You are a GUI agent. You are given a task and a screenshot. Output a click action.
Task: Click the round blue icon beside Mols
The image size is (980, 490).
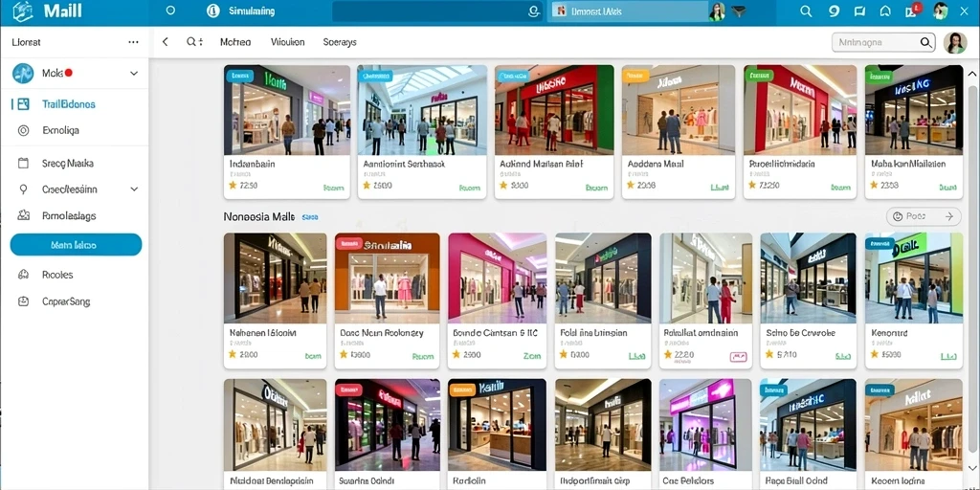pyautogui.click(x=23, y=73)
